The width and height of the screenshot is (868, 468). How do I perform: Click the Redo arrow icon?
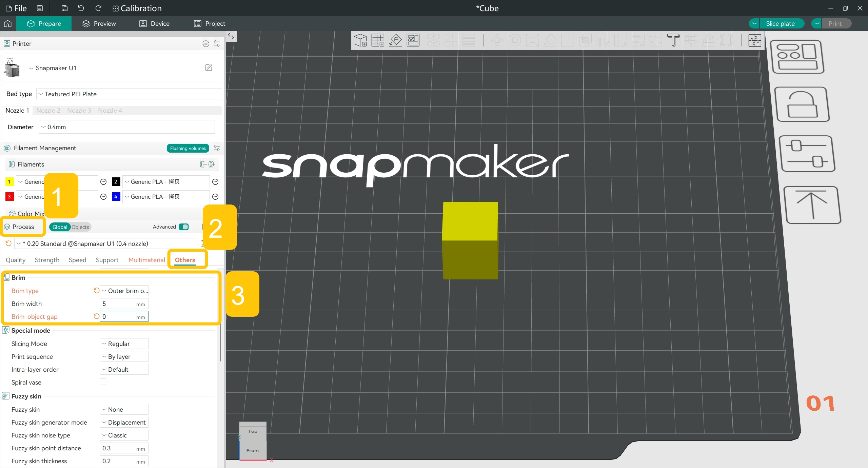[x=98, y=8]
